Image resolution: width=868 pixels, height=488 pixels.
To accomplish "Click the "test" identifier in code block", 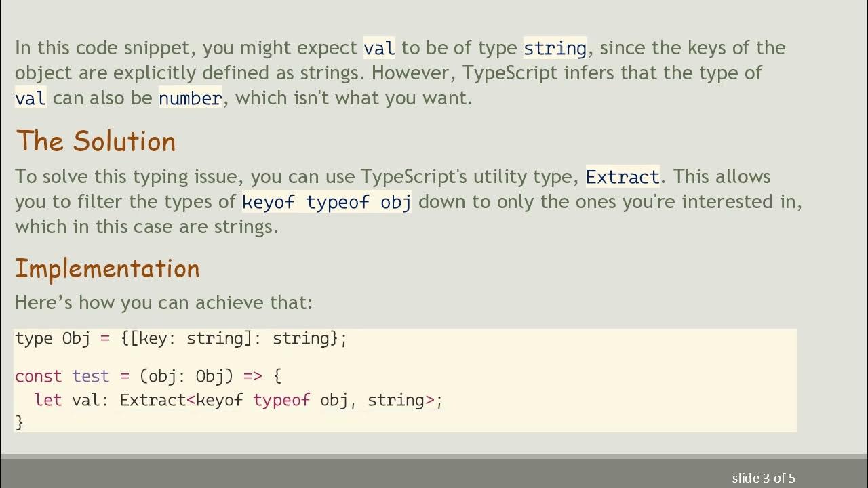I will 90,376.
